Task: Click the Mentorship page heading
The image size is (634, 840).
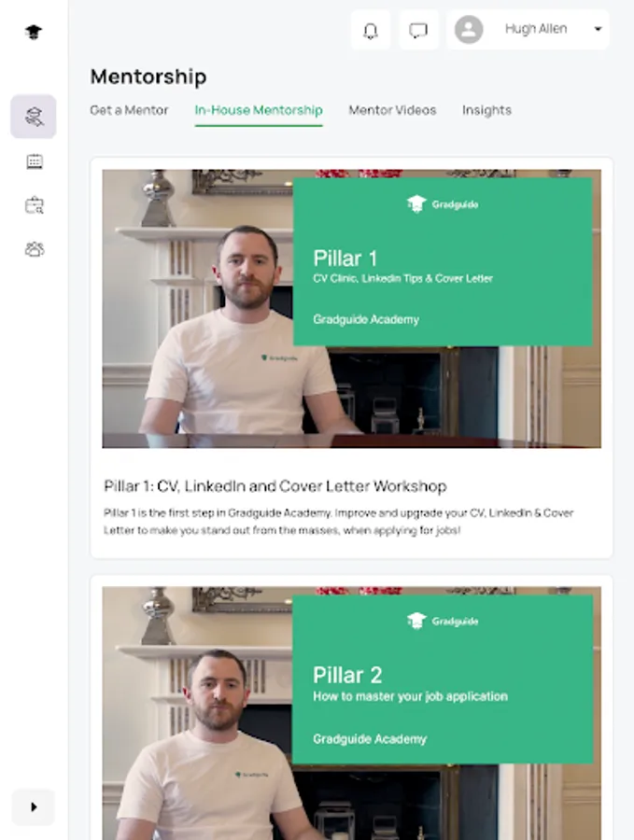Action: [x=148, y=77]
